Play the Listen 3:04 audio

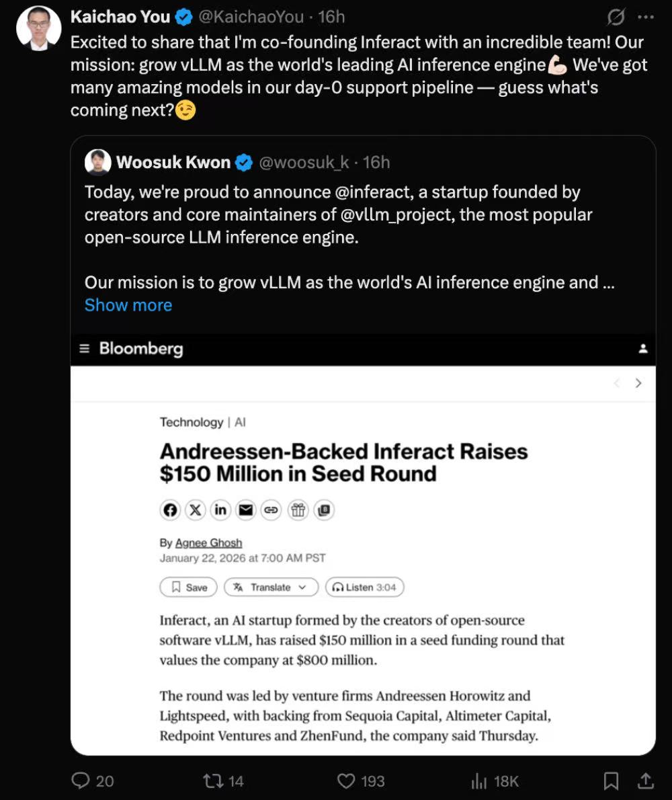(x=364, y=587)
